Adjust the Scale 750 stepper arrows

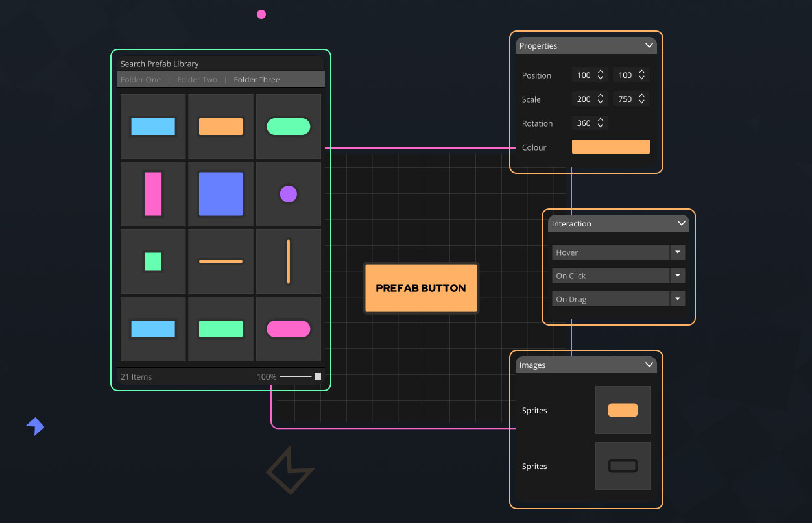pyautogui.click(x=641, y=99)
